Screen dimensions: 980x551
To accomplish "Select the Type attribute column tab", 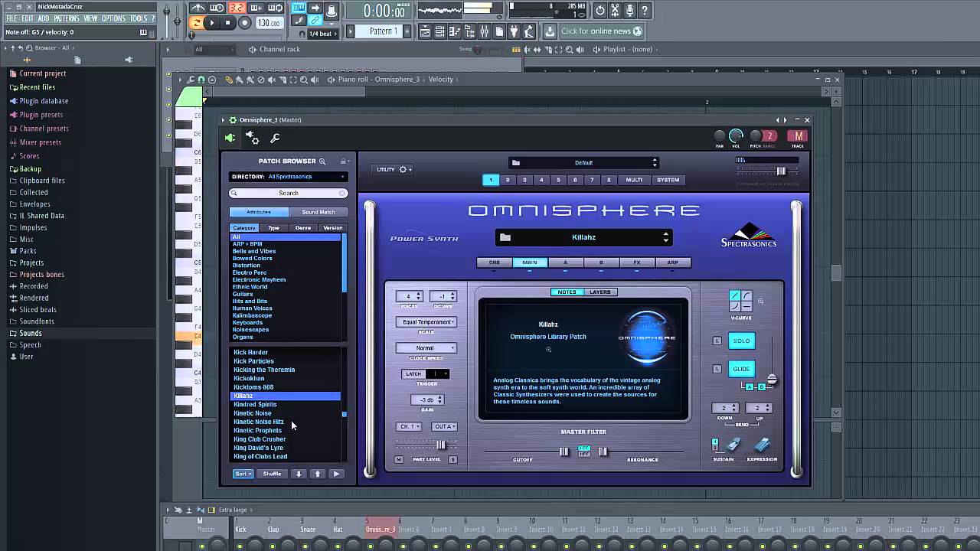I will click(x=274, y=228).
